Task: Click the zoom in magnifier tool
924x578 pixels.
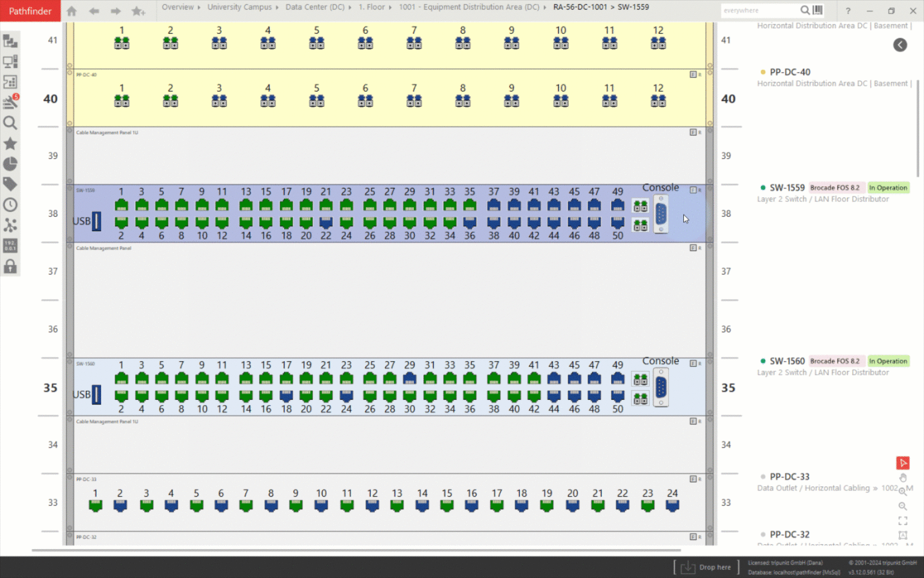Action: [903, 506]
